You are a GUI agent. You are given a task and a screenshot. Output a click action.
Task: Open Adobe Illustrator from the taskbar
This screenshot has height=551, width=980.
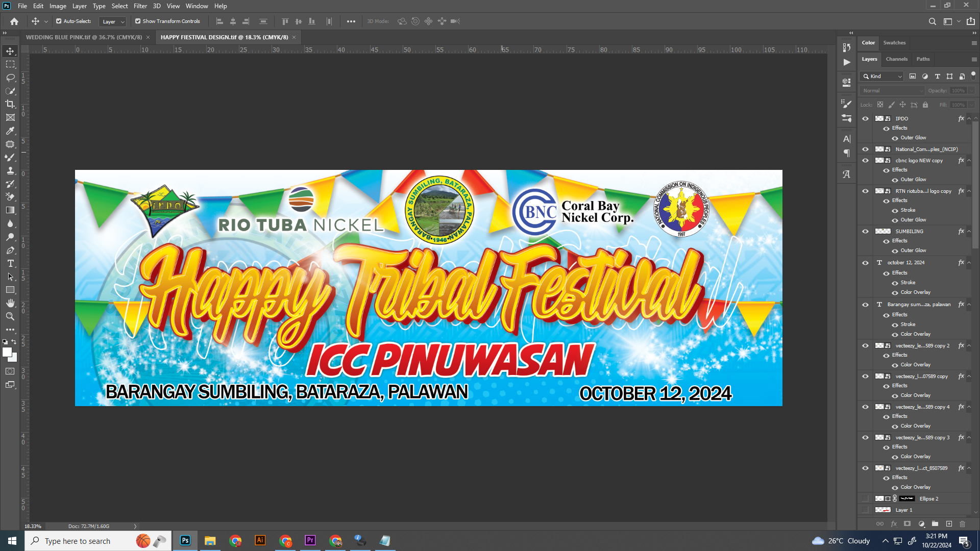pyautogui.click(x=260, y=540)
